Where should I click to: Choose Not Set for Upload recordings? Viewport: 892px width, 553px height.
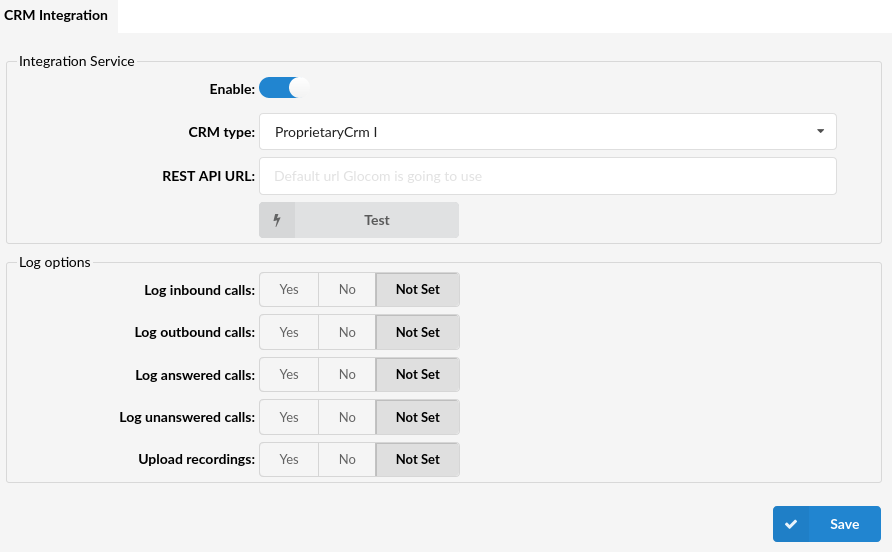tap(418, 459)
